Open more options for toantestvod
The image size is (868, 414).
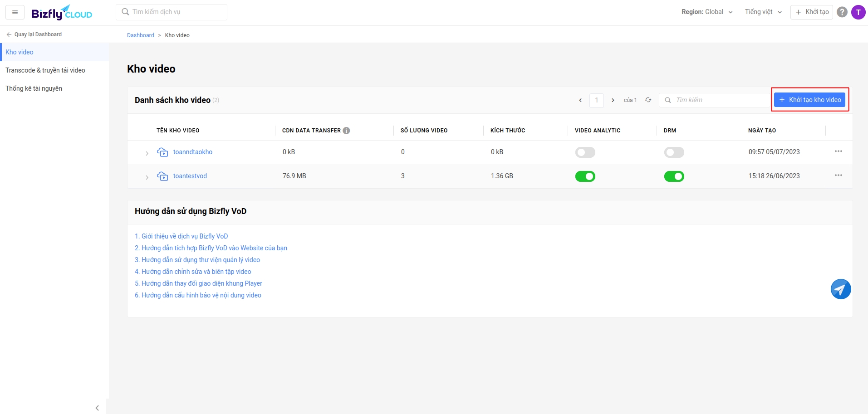click(x=839, y=175)
